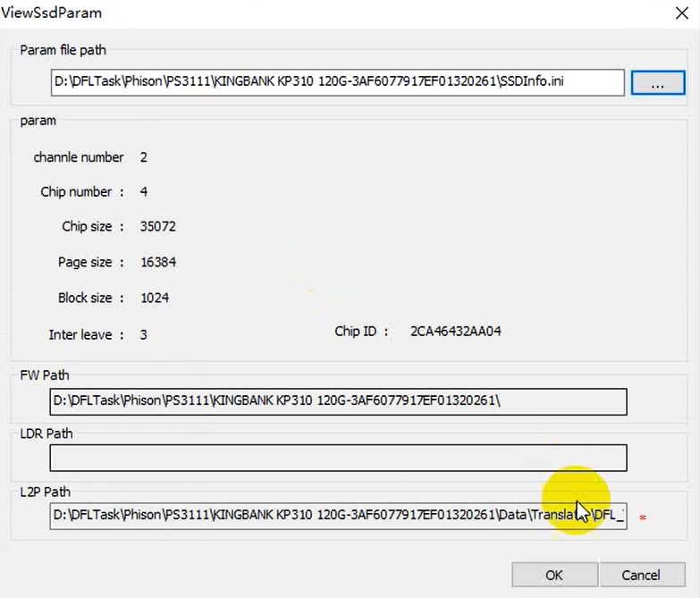The image size is (700, 598).
Task: Click the Page size value 16384
Action: (157, 263)
